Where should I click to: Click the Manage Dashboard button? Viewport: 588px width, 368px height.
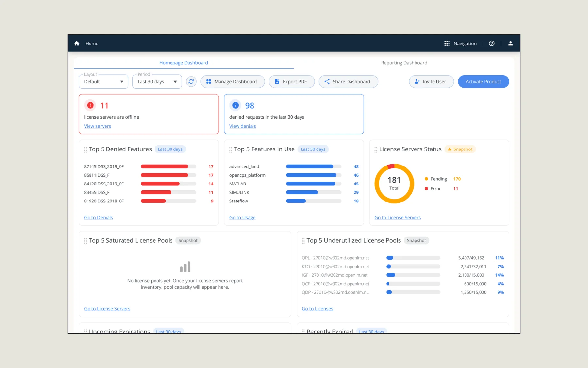point(233,81)
